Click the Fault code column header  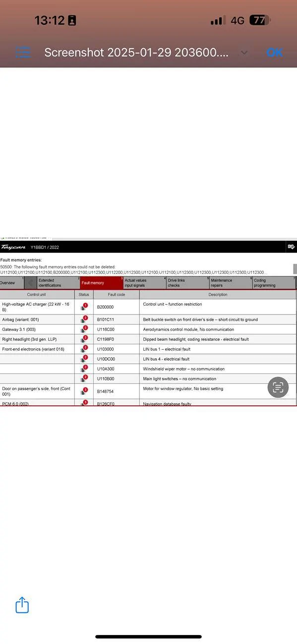(x=117, y=294)
